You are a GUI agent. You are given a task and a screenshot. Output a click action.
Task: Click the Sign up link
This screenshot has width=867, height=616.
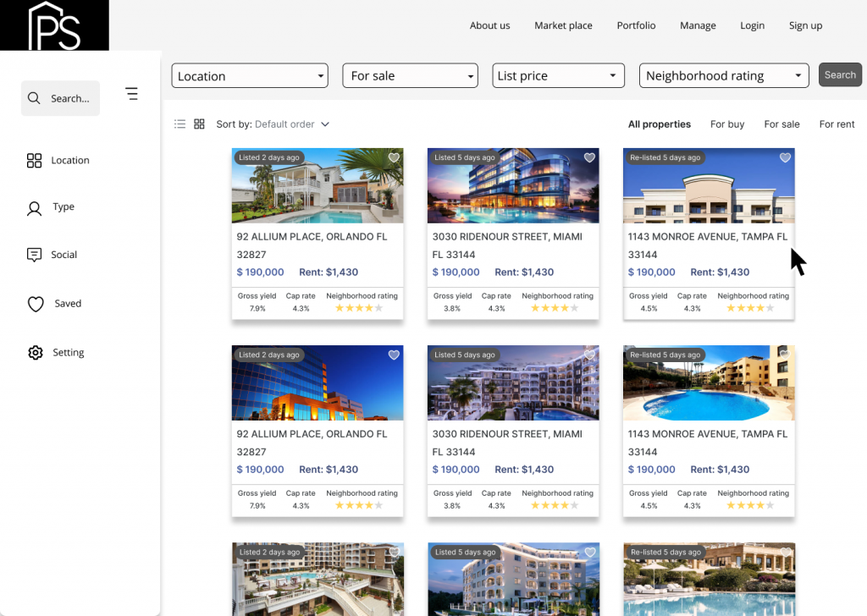805,25
